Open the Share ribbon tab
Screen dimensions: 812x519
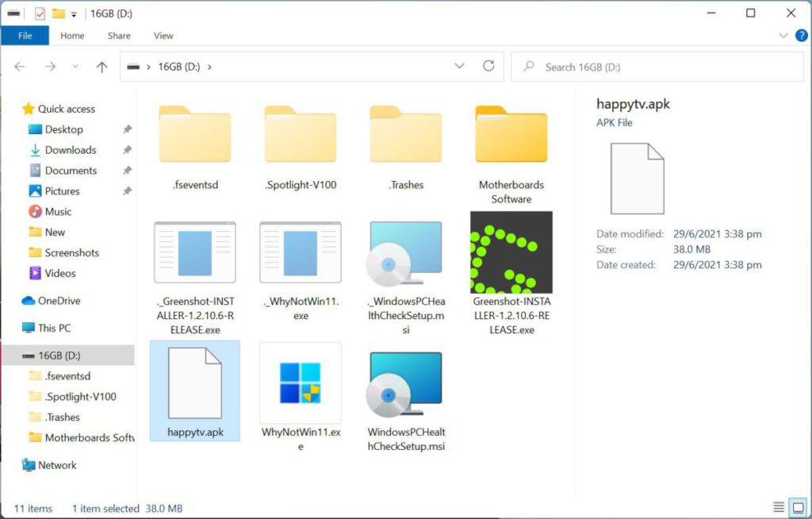[119, 35]
